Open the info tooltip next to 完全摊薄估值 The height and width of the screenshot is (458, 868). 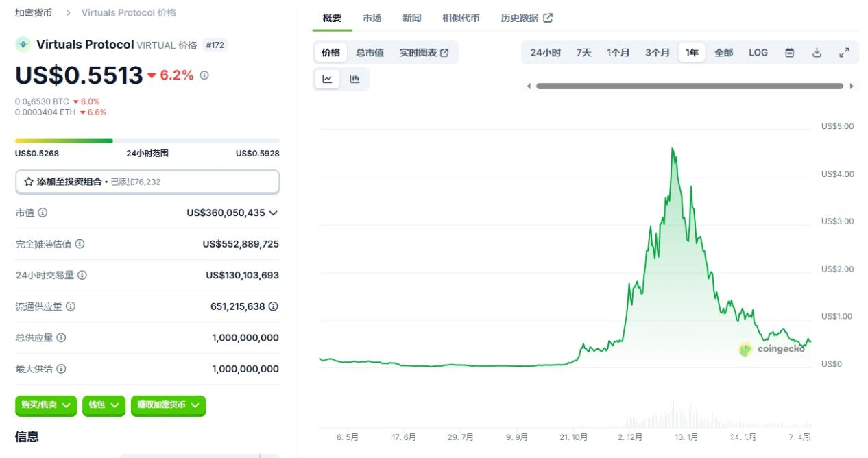(x=80, y=244)
